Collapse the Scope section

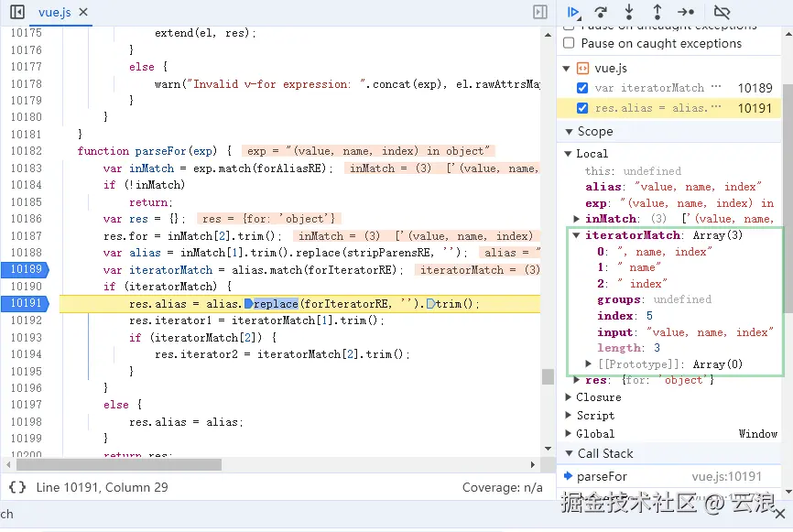coord(569,132)
